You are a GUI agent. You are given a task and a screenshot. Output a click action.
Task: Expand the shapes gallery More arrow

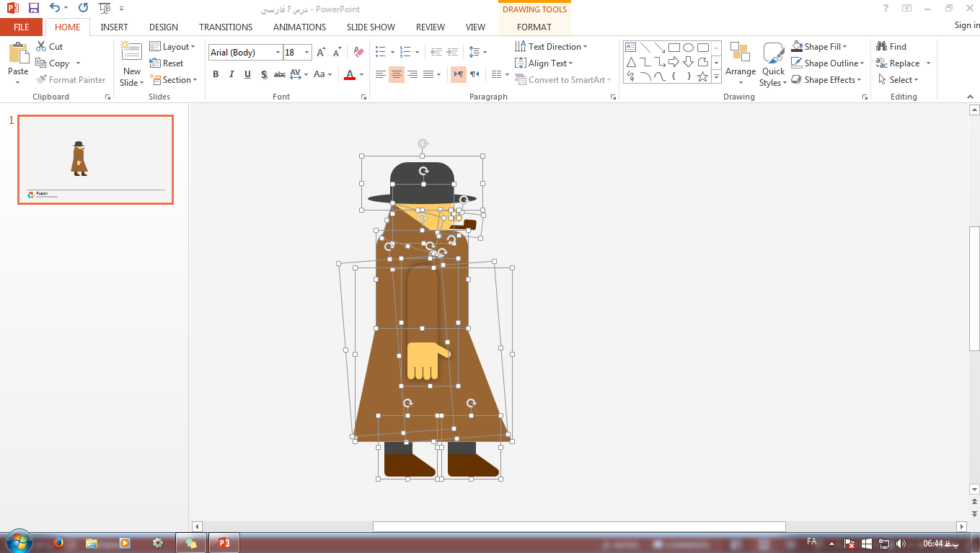716,76
